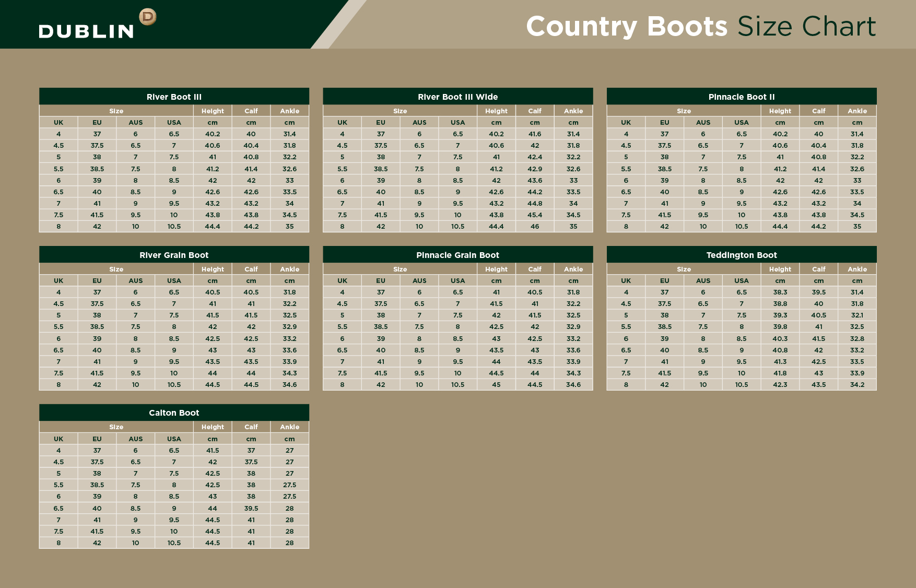Click the Pinnacle Grain Boot table header
The width and height of the screenshot is (916, 588).
pos(458,255)
